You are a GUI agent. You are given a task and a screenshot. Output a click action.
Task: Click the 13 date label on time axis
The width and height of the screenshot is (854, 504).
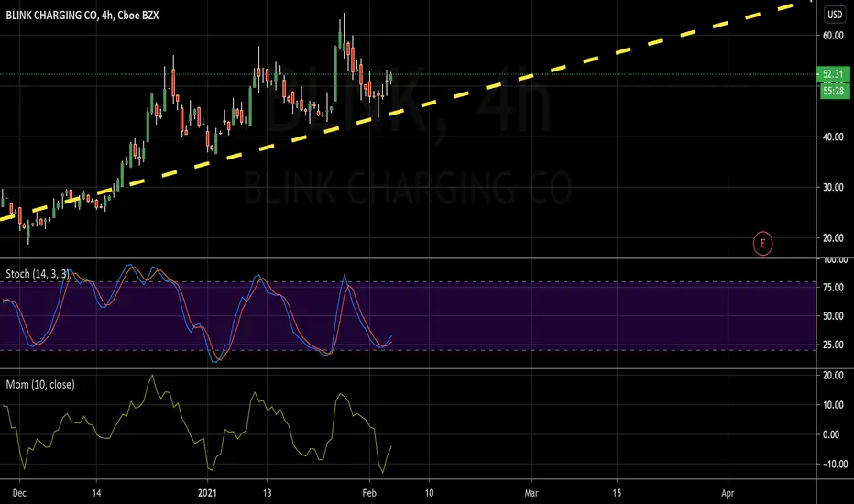(267, 493)
